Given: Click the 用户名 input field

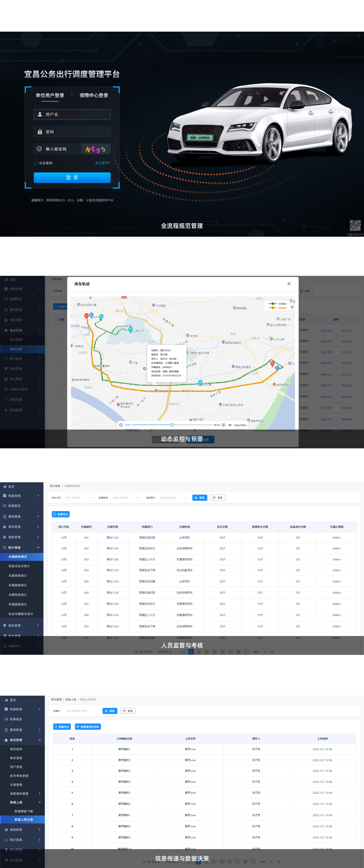Looking at the screenshot, I should pos(72,114).
